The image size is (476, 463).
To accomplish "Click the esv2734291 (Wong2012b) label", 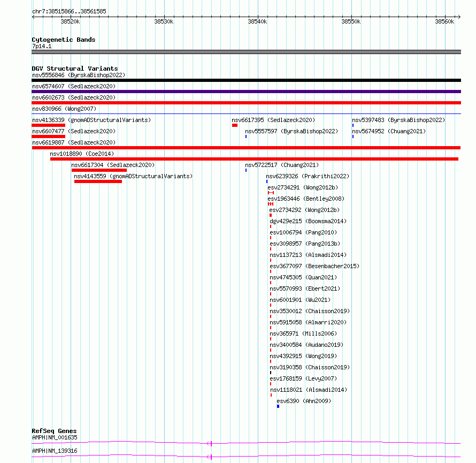I will [x=303, y=187].
